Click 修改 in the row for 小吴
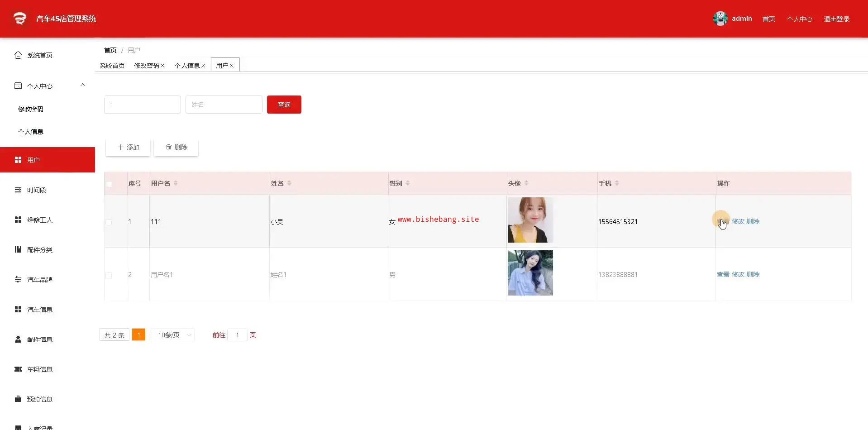The width and height of the screenshot is (868, 430). tap(738, 221)
